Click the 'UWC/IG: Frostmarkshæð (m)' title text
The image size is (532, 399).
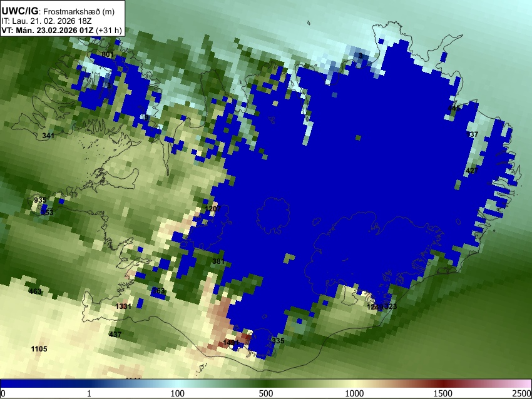pos(58,11)
